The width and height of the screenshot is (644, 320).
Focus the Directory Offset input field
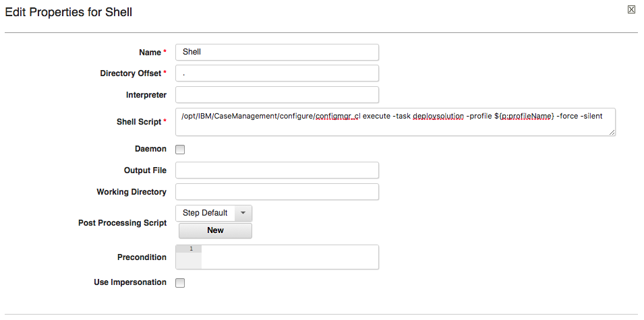click(276, 73)
